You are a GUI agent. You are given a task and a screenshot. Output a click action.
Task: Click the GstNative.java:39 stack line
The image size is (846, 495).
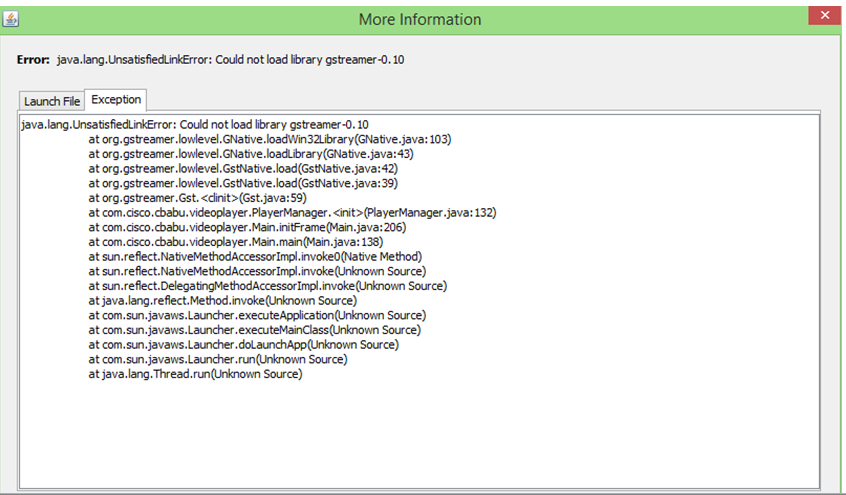coord(243,183)
